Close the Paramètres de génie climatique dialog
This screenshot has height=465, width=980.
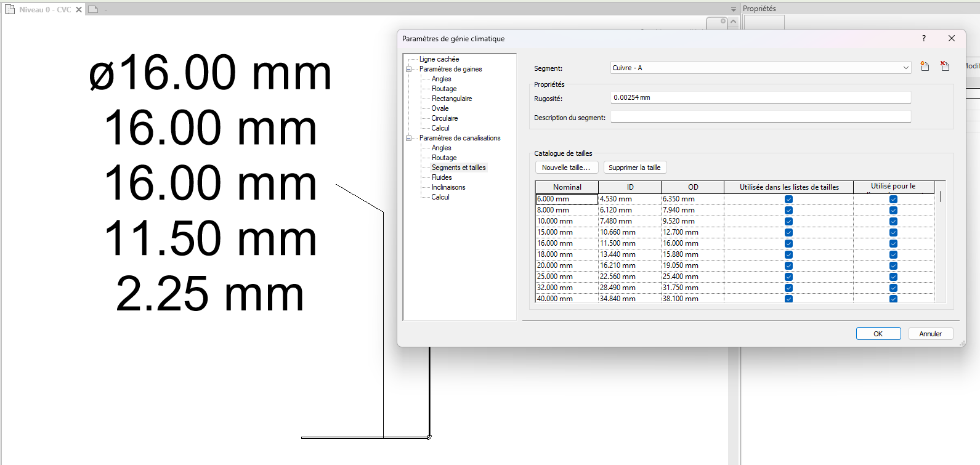(951, 38)
